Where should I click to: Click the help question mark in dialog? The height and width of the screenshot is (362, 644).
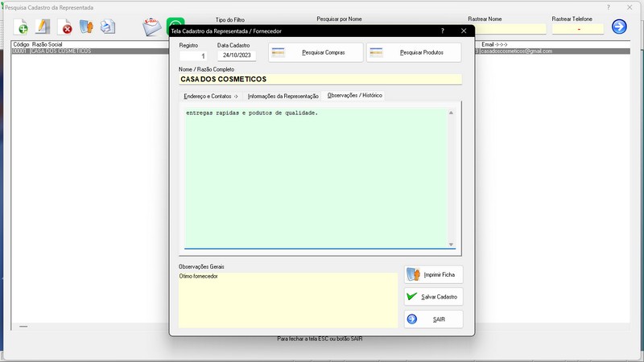tap(442, 31)
